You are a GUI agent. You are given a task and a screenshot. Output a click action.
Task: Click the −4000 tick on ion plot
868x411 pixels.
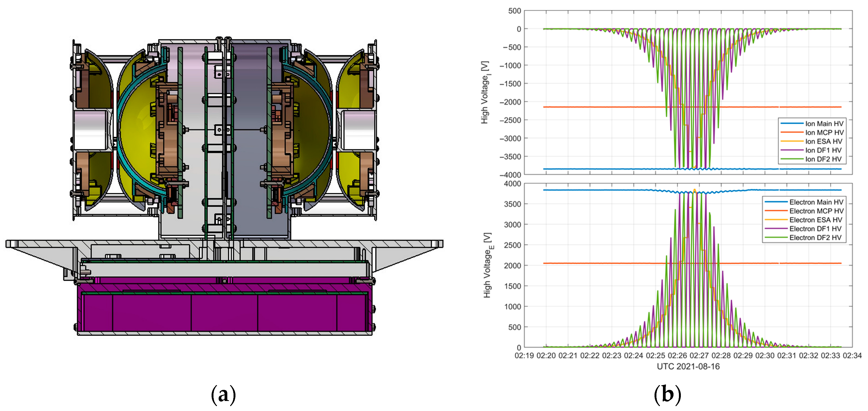point(510,175)
